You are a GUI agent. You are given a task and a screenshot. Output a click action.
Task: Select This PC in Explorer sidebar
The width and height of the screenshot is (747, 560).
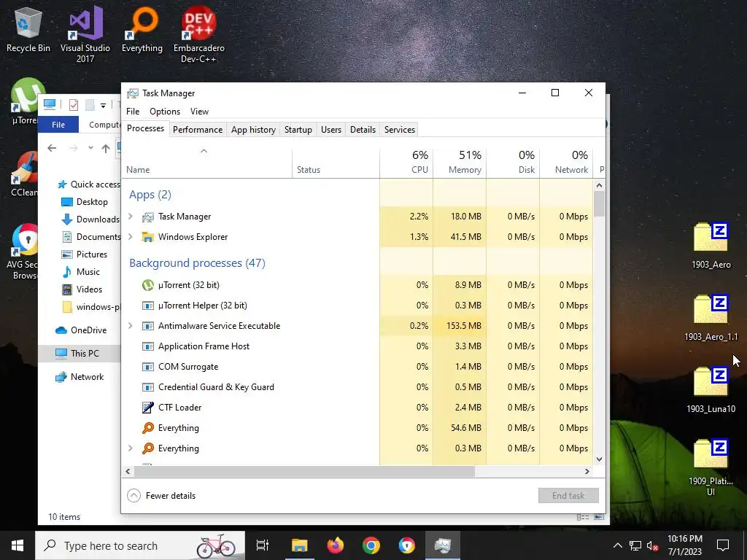[79, 354]
